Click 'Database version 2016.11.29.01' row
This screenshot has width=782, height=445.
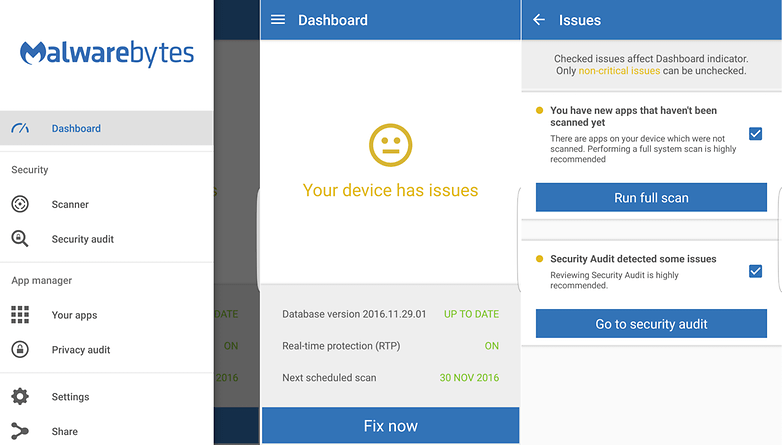tap(391, 314)
